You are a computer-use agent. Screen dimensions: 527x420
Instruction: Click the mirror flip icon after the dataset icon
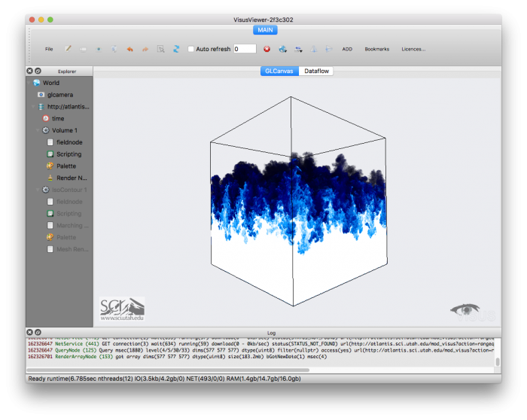[314, 49]
